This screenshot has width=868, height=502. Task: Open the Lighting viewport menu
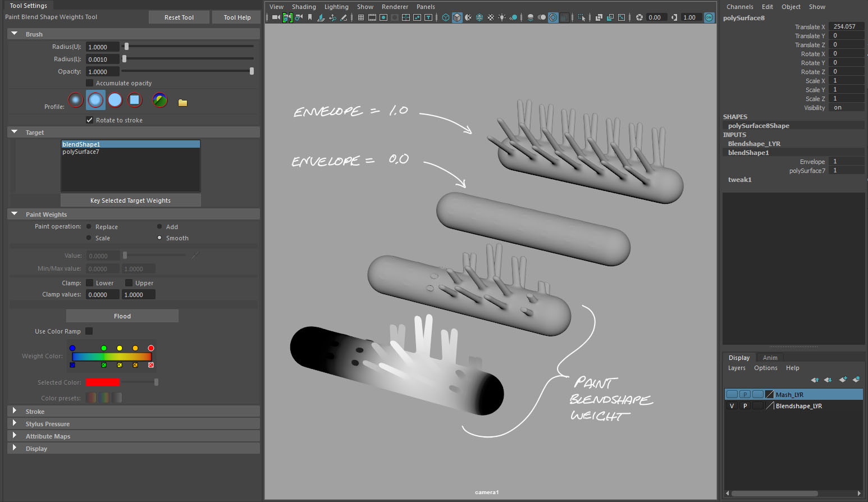(x=336, y=7)
